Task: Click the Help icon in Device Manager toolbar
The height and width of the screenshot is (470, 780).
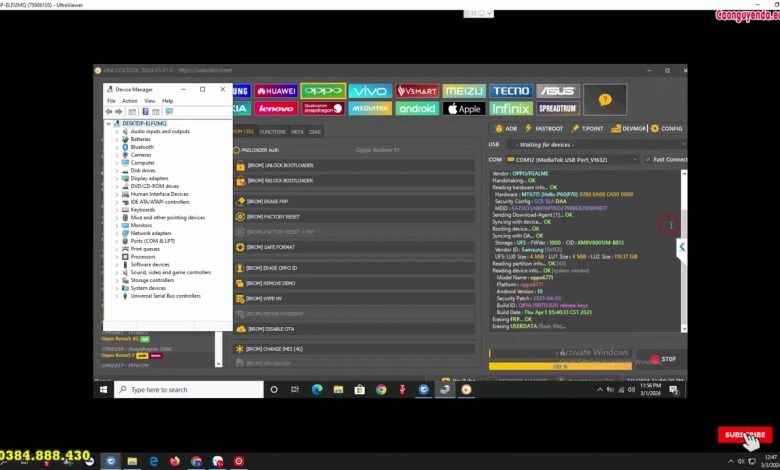Action: point(145,112)
